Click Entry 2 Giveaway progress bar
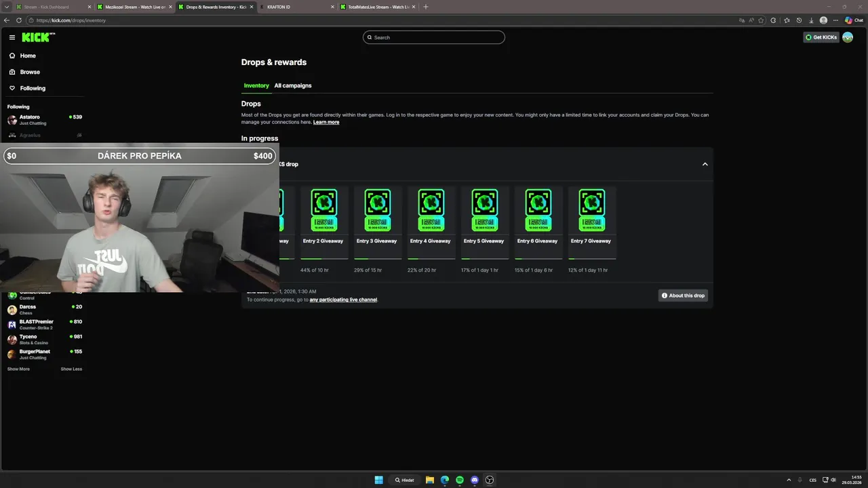The image size is (868, 488). point(324,258)
